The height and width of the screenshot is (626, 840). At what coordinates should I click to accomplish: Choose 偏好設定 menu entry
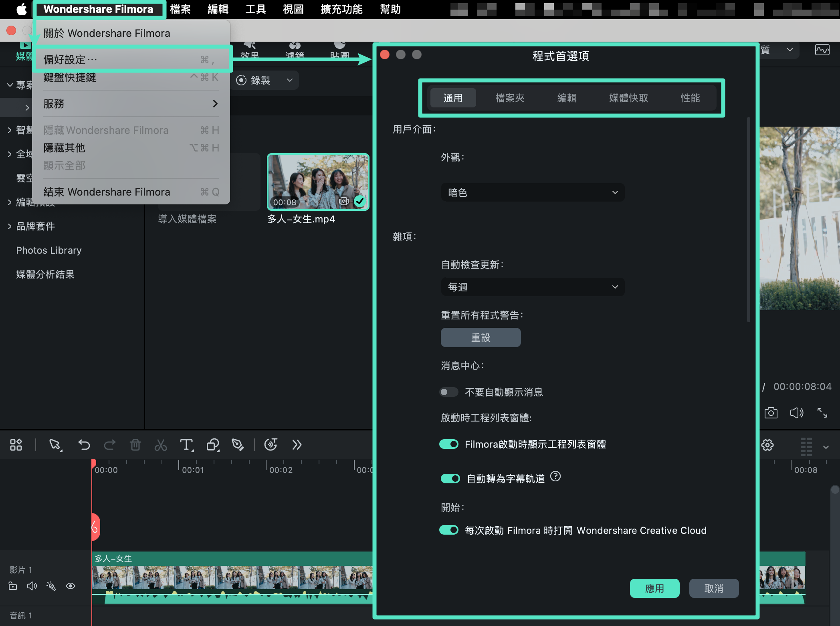(x=131, y=60)
